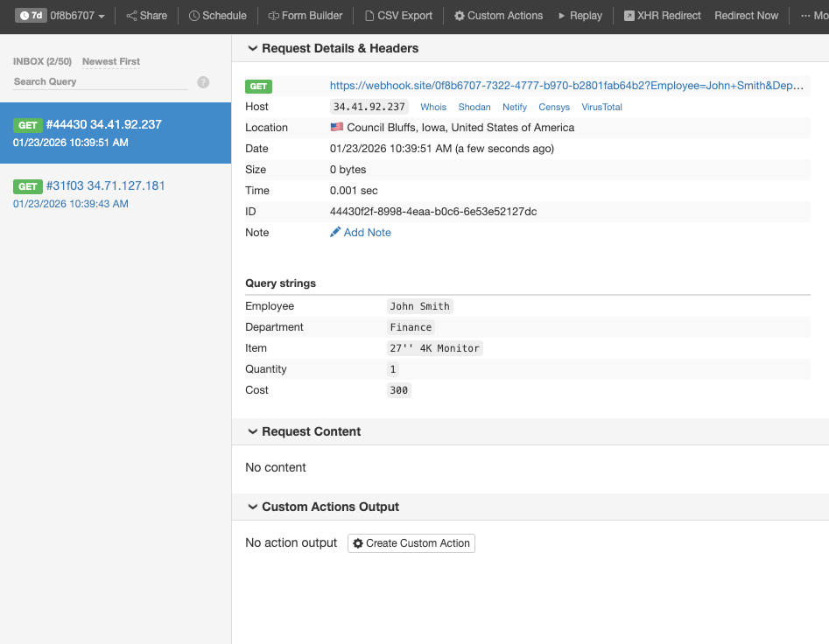Open VirusTotal lookup for the host IP
Viewport: 829px width, 644px height.
coord(601,106)
